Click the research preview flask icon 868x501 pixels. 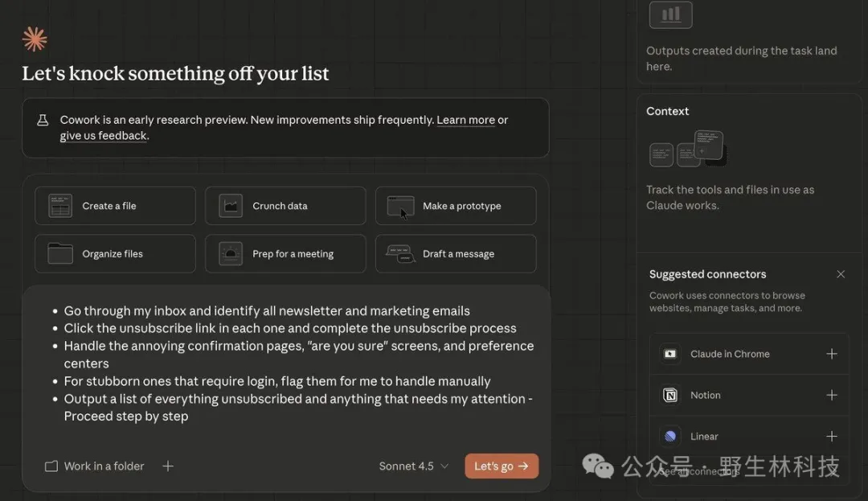tap(43, 121)
